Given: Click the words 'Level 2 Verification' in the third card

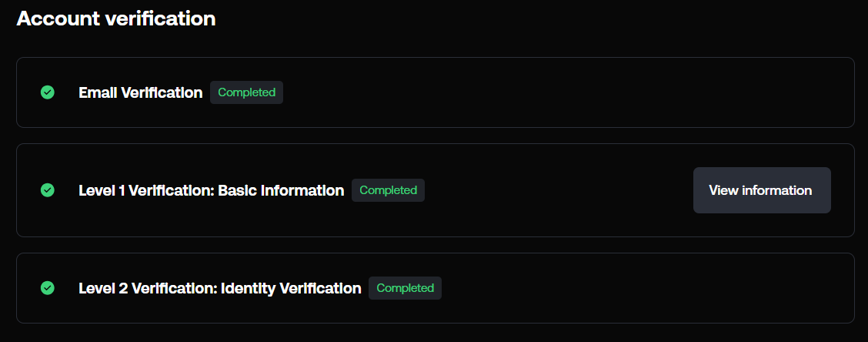Looking at the screenshot, I should [x=146, y=287].
